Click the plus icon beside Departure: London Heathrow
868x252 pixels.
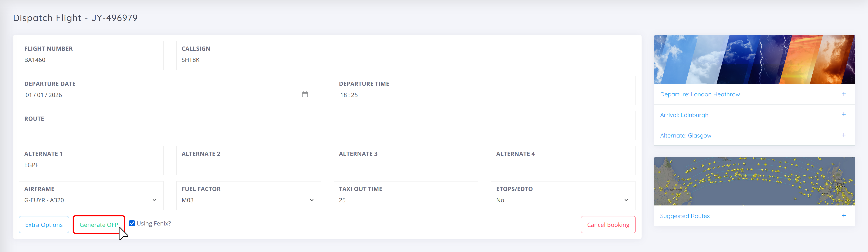pos(843,94)
